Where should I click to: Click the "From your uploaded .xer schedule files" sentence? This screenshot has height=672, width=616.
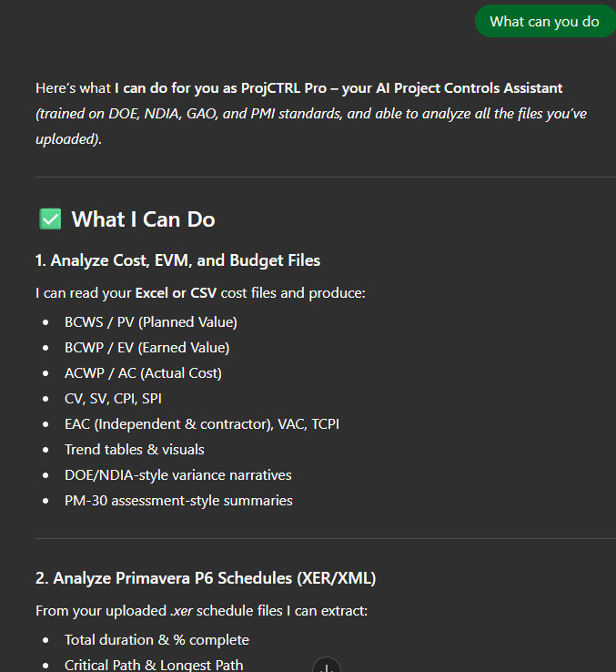tap(201, 611)
